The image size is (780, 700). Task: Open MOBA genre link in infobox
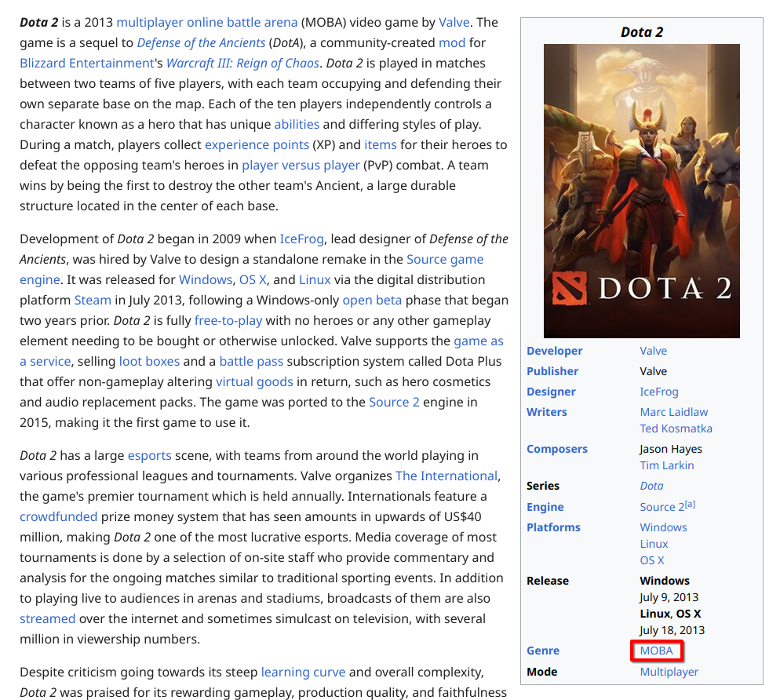(x=657, y=651)
